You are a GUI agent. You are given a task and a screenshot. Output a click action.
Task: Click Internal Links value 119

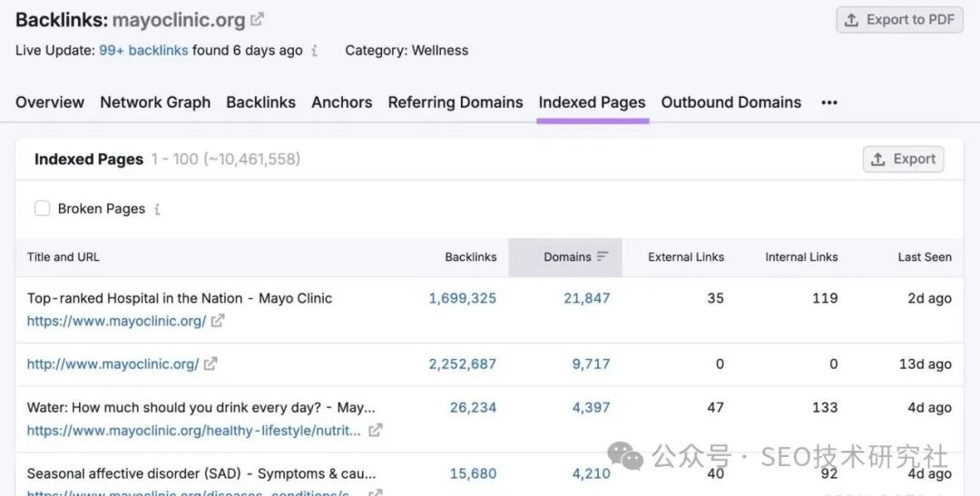[x=825, y=298]
